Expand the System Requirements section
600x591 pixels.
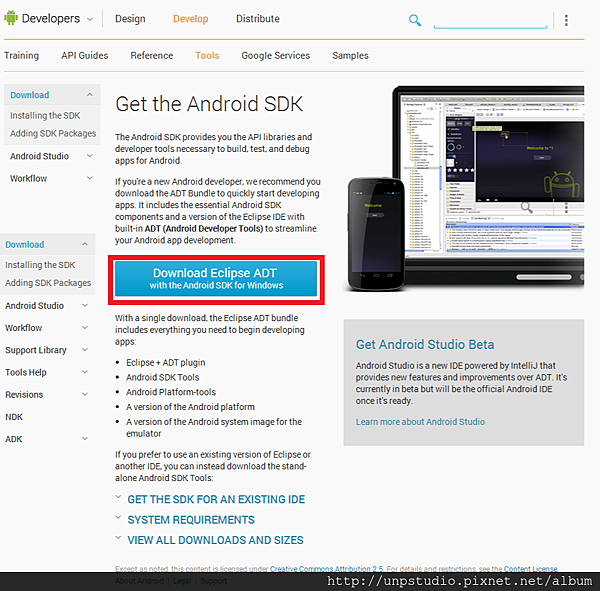click(x=191, y=520)
